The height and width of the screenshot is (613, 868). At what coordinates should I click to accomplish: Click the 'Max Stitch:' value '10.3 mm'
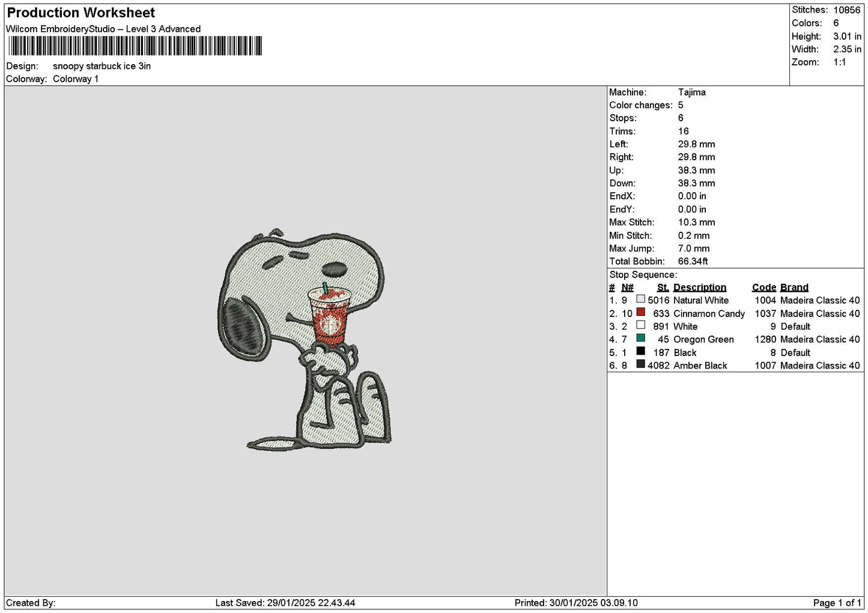coord(697,222)
